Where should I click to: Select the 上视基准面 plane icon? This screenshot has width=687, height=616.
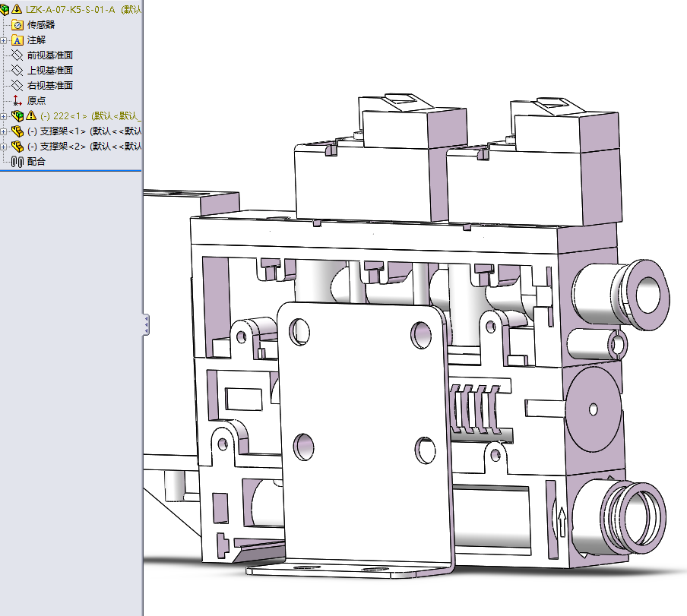(17, 71)
